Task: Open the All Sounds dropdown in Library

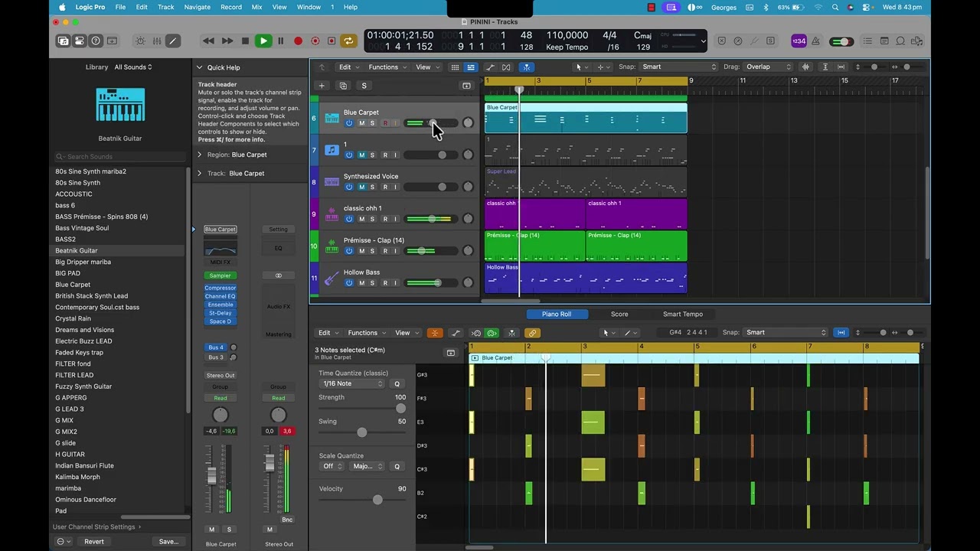Action: 133,67
